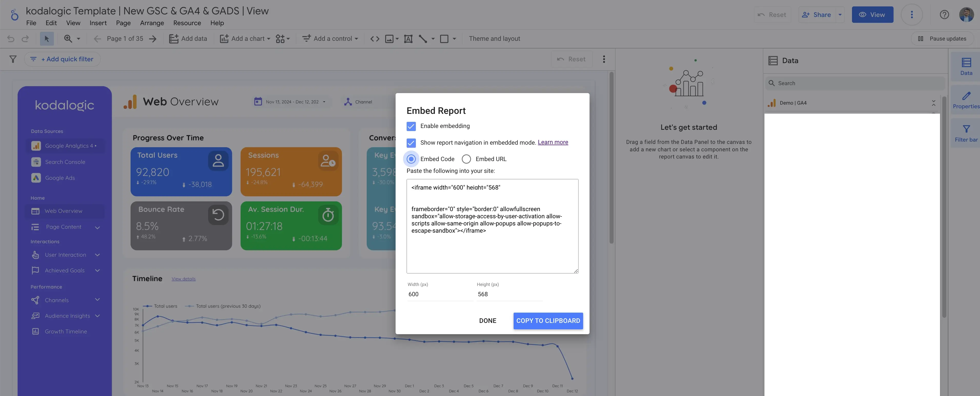Click the Learn more link
The height and width of the screenshot is (396, 980).
(553, 142)
